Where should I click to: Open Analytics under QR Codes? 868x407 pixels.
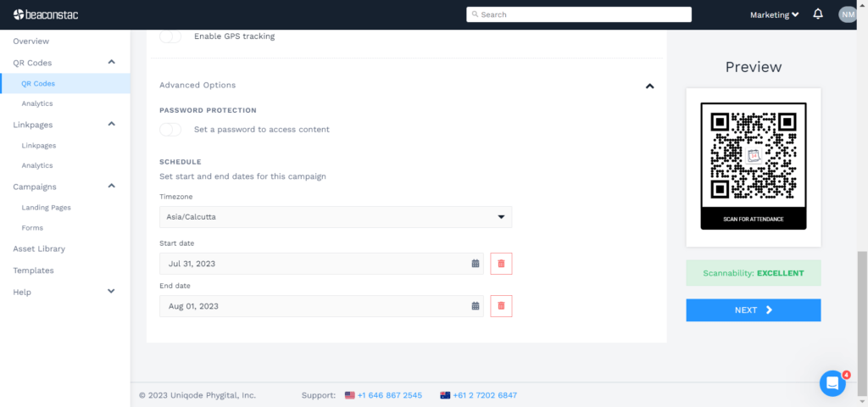[x=37, y=103]
